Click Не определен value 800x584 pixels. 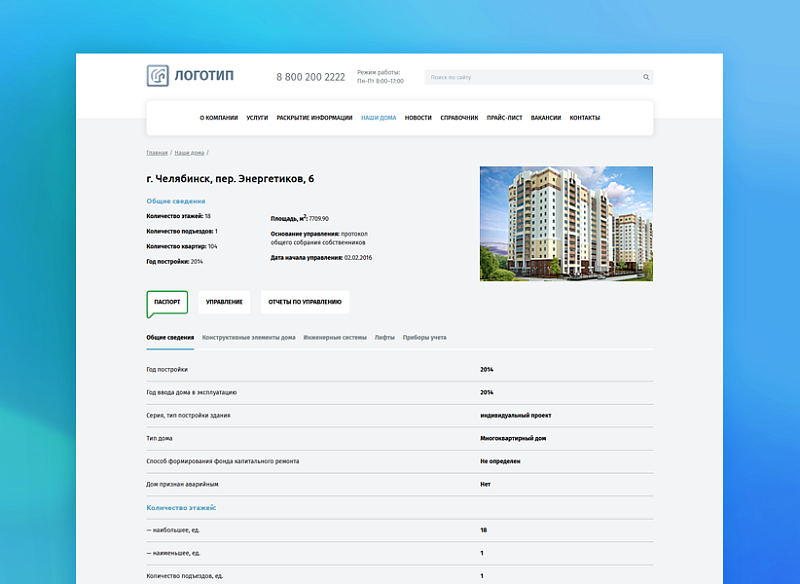click(x=501, y=462)
